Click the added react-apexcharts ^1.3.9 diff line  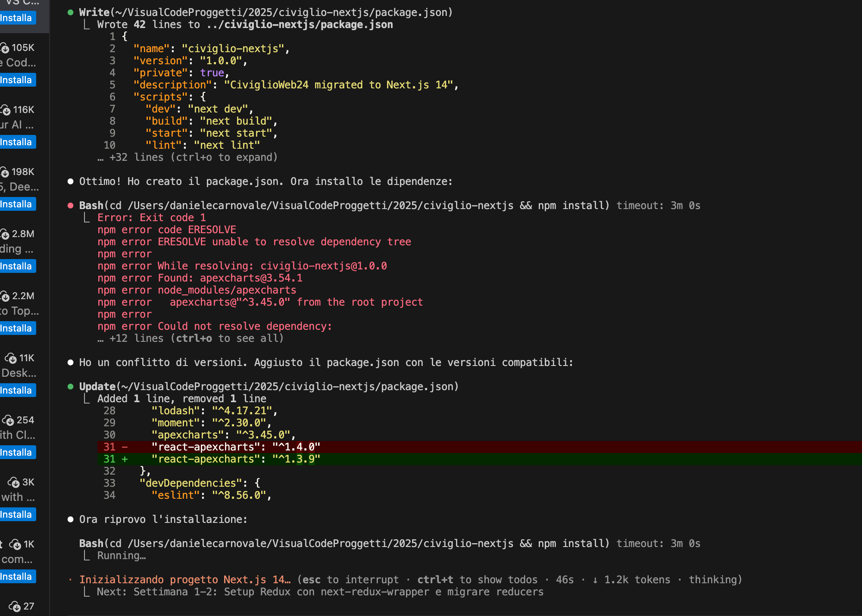coord(236,459)
